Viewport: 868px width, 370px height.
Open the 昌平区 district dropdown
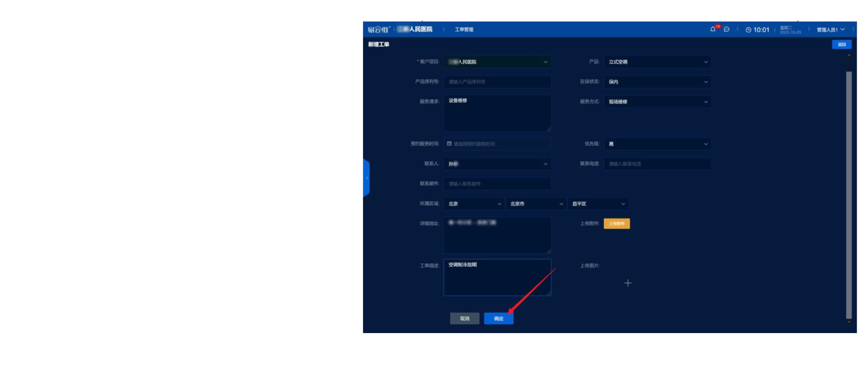click(598, 204)
